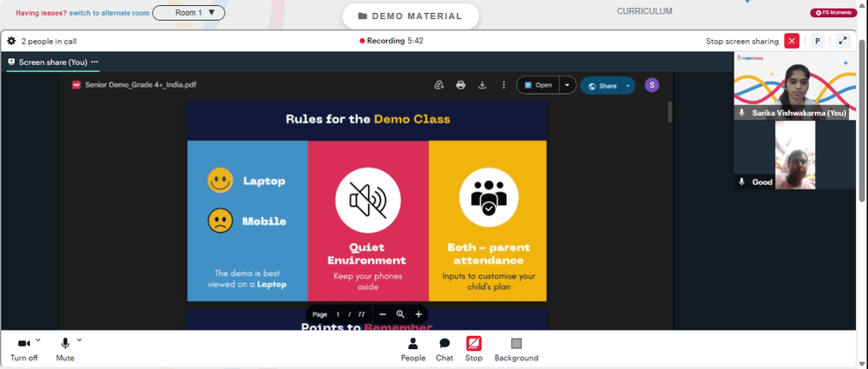Select the Screen share (You) tab
Viewport: 868px width, 369px height.
(x=53, y=62)
